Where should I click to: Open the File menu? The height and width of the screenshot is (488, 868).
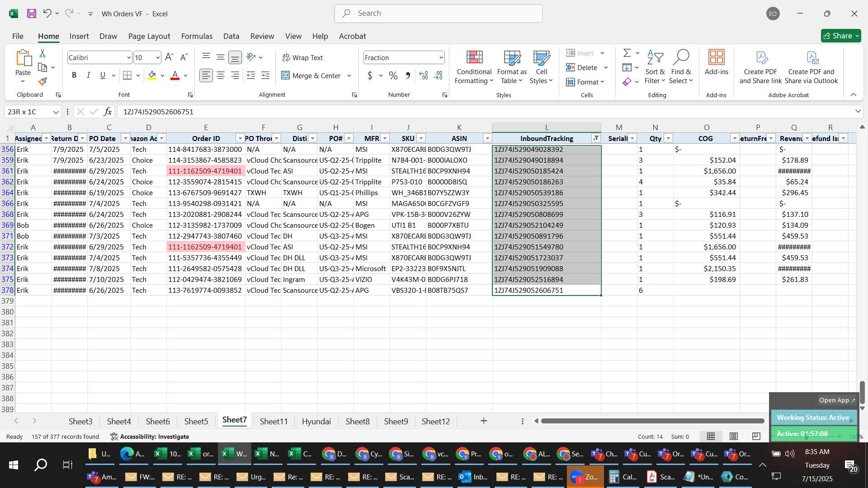[x=18, y=36]
